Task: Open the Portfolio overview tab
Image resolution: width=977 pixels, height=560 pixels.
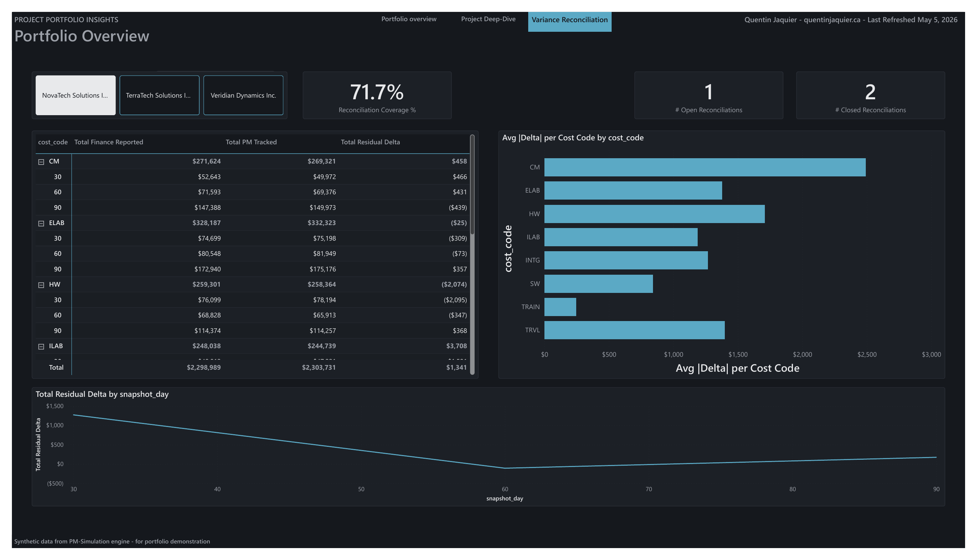Action: click(409, 19)
